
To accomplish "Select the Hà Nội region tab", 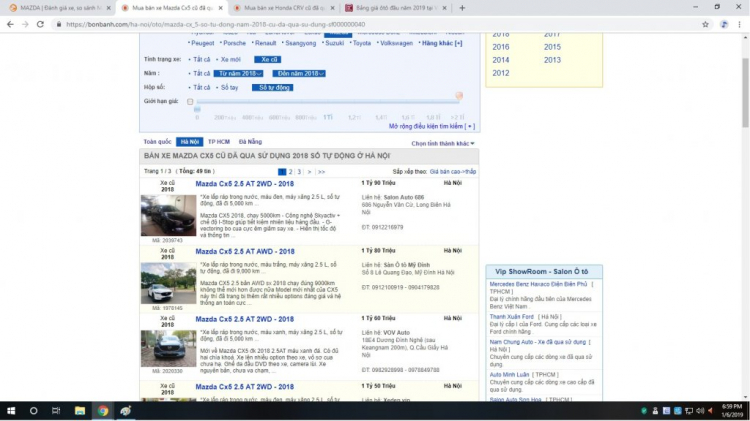I will pos(189,142).
